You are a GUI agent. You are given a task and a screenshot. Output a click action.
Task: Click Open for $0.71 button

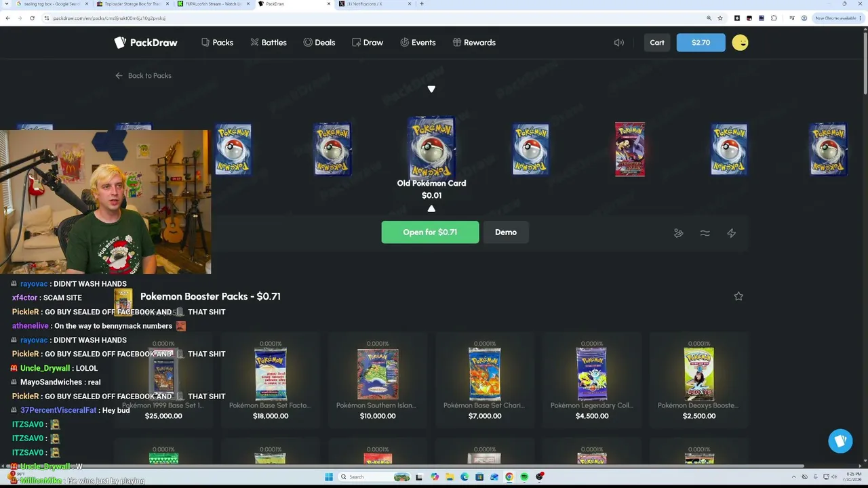click(x=430, y=232)
